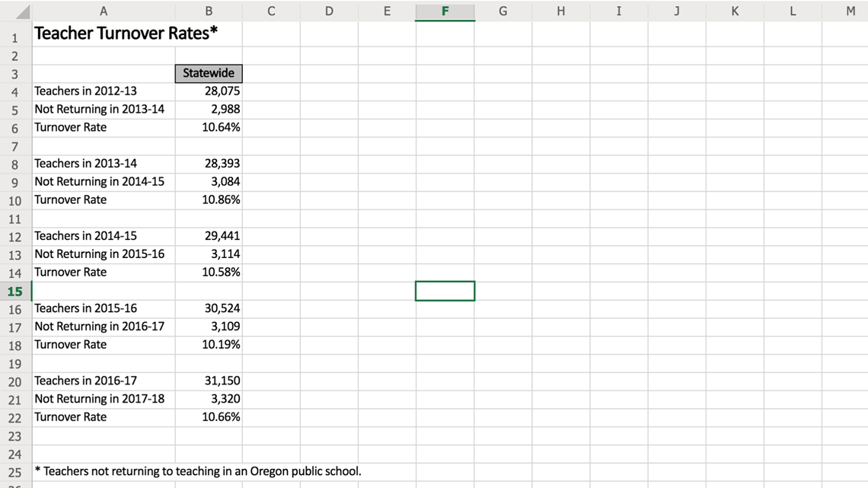The height and width of the screenshot is (488, 868).
Task: Click 'Not Returning in 2017-18' label
Action: click(100, 400)
